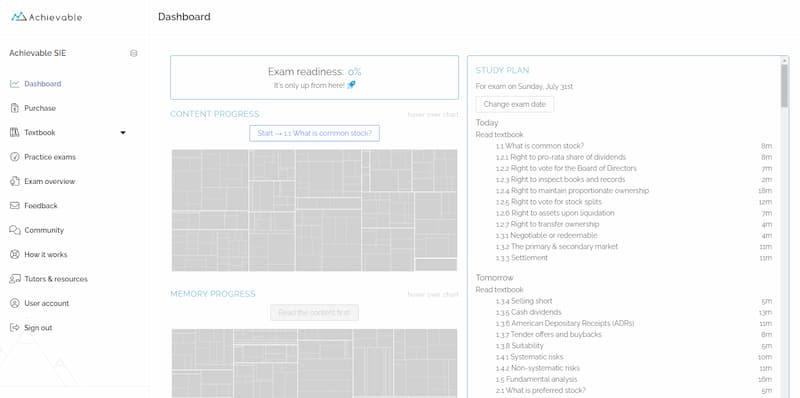Go to User account page
Screen dimensions: 800x398
tap(46, 303)
